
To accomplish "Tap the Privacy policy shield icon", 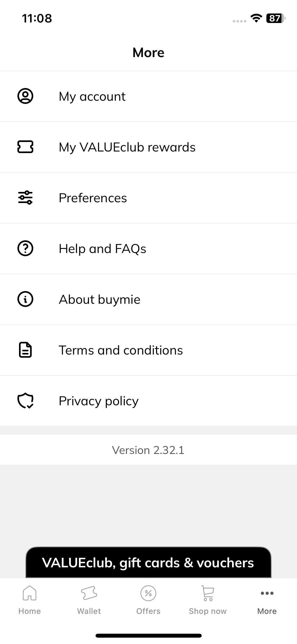I will (x=25, y=401).
